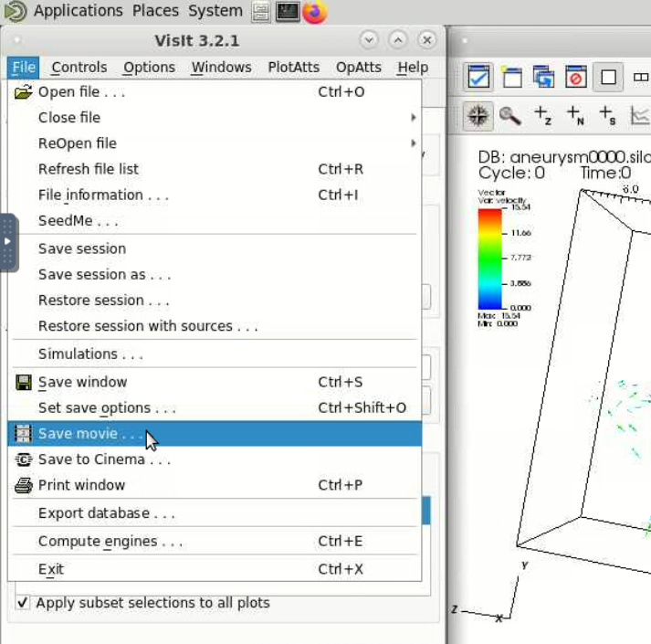Image resolution: width=651 pixels, height=644 pixels.
Task: Toggle Apply subset selections to all plots
Action: (142, 603)
